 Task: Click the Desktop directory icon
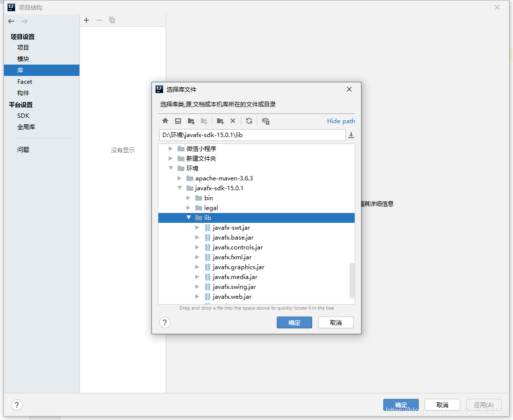[178, 121]
